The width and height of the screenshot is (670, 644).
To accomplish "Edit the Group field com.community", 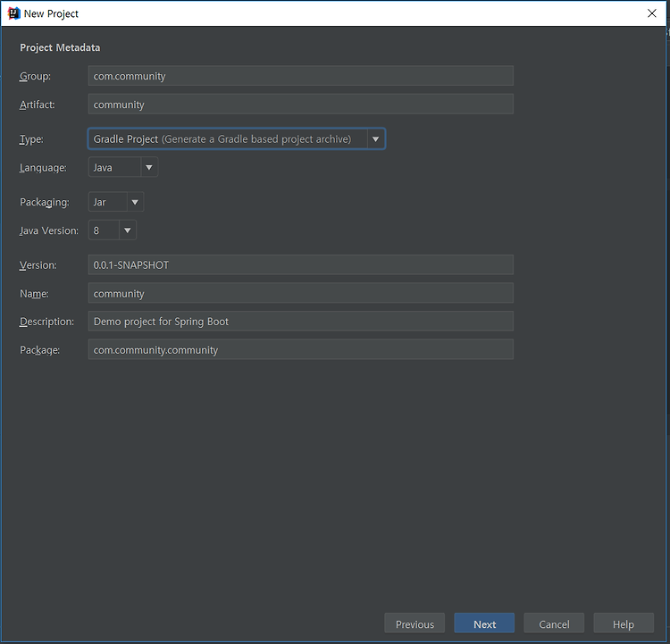I will [x=300, y=76].
